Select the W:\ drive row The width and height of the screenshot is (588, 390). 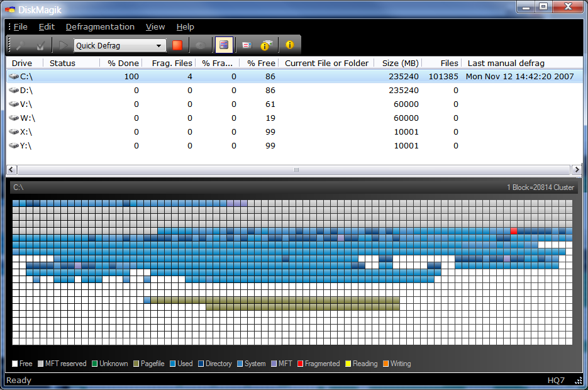coord(25,118)
